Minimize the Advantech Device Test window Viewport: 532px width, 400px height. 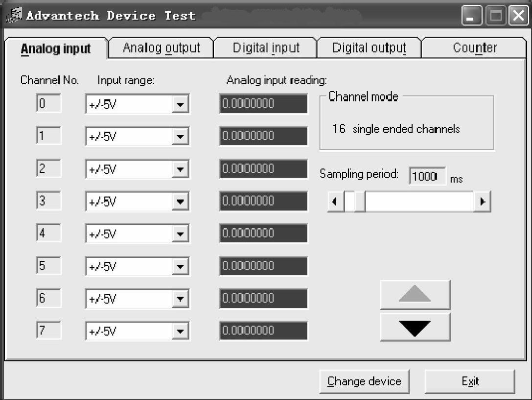point(471,15)
